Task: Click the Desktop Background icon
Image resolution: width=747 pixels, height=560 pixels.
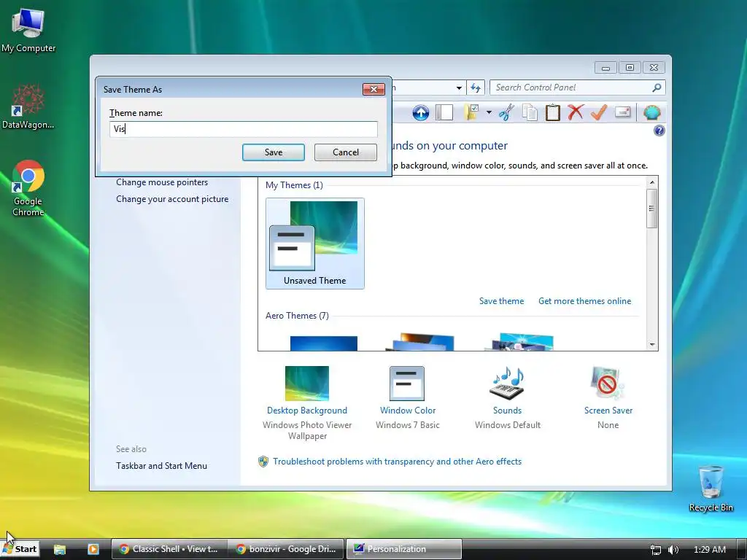Action: point(307,384)
